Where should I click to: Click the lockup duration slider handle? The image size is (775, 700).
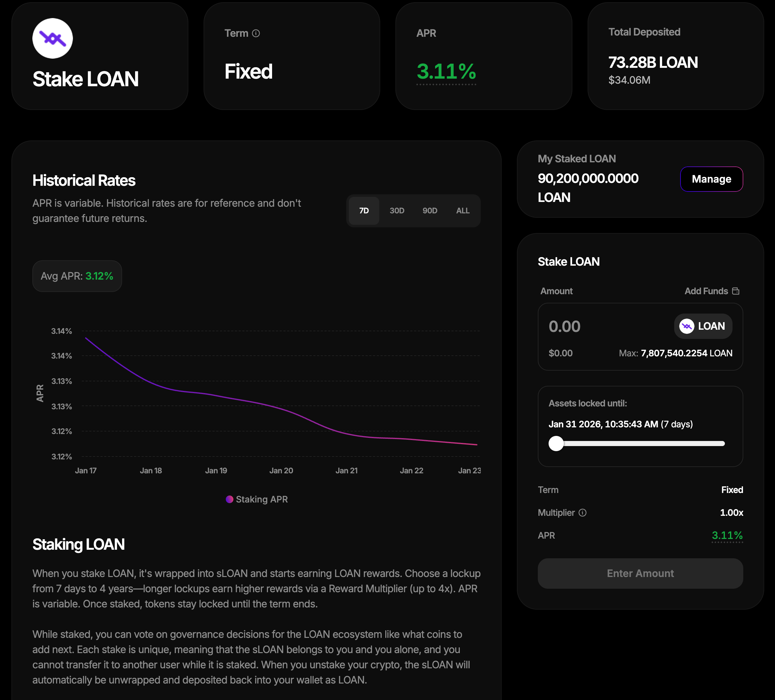coord(556,443)
